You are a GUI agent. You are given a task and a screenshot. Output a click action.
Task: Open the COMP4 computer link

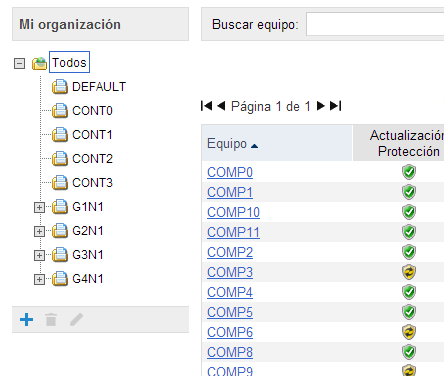tap(230, 292)
